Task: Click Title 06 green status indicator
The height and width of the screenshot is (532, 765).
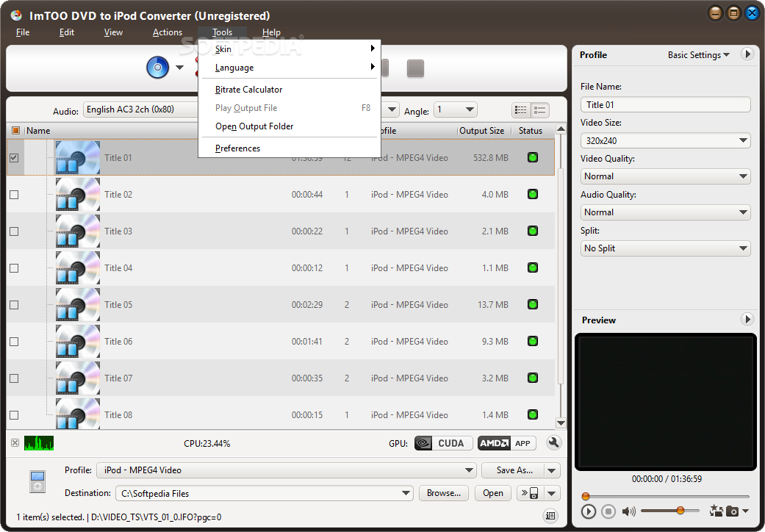Action: [533, 341]
